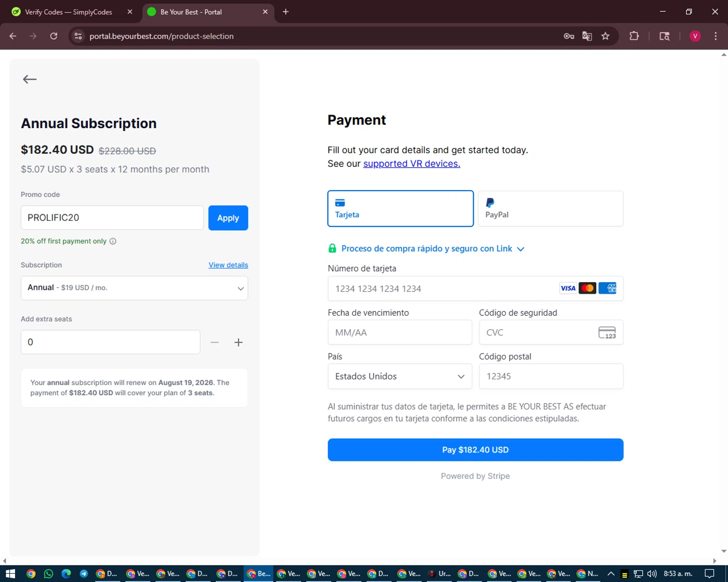Open Telegram from the taskbar
This screenshot has width=728, height=582.
pos(84,574)
